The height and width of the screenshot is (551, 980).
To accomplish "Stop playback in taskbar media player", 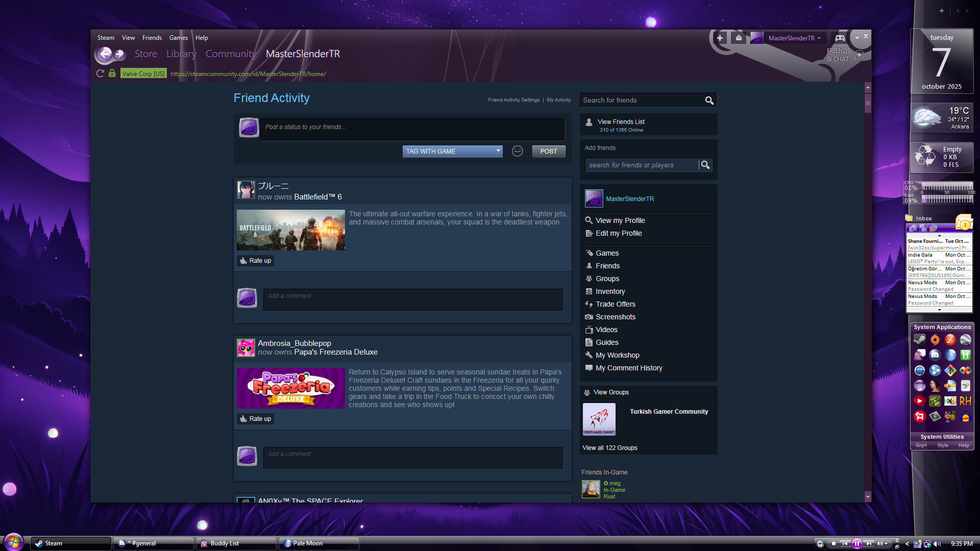I will (x=834, y=544).
